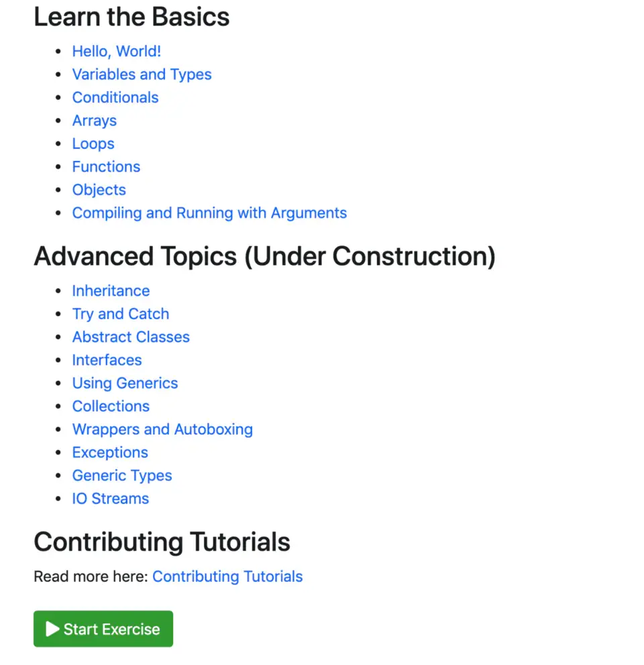Select the Generic Types lesson
Image resolution: width=644 pixels, height=665 pixels.
click(122, 475)
